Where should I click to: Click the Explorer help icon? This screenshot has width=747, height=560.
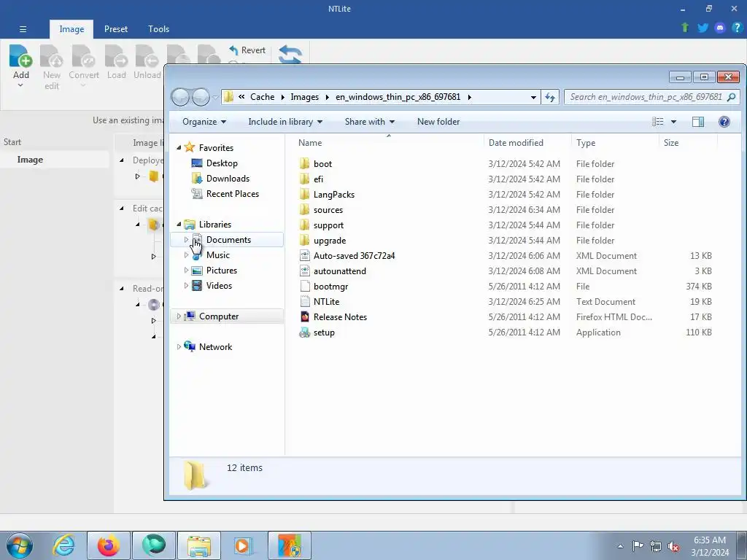(x=724, y=122)
